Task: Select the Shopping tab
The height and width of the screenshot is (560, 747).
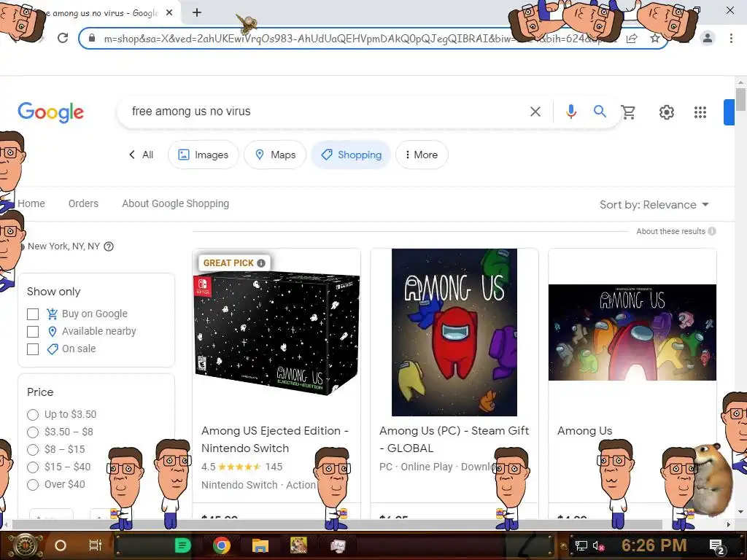Action: [x=351, y=155]
